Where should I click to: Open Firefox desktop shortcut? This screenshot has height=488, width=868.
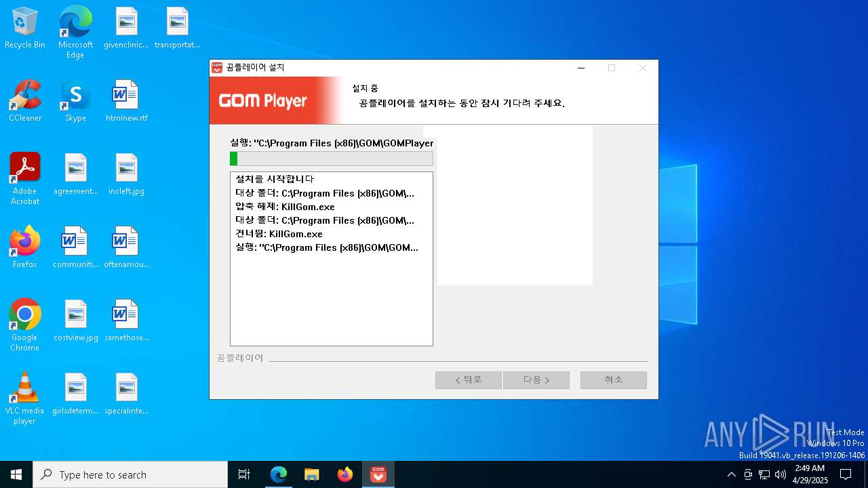pos(25,247)
